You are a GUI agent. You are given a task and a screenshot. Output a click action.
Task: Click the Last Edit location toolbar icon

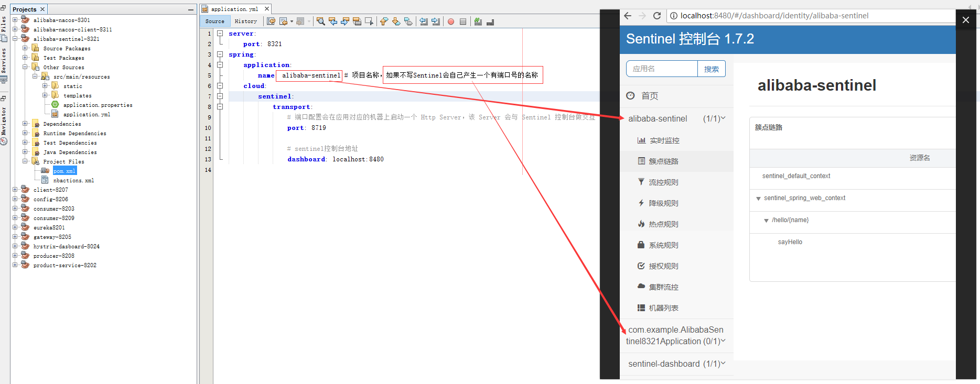point(271,21)
